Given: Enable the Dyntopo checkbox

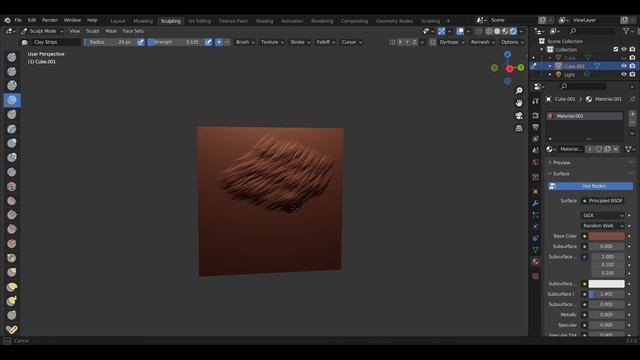Looking at the screenshot, I should click(x=433, y=42).
